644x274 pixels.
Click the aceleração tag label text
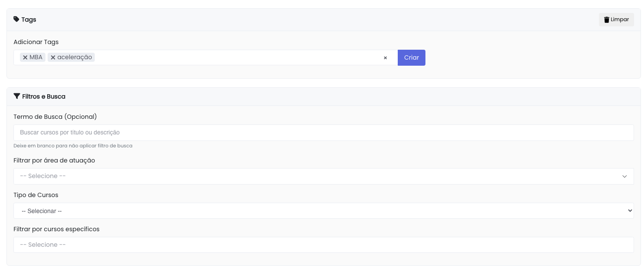74,57
